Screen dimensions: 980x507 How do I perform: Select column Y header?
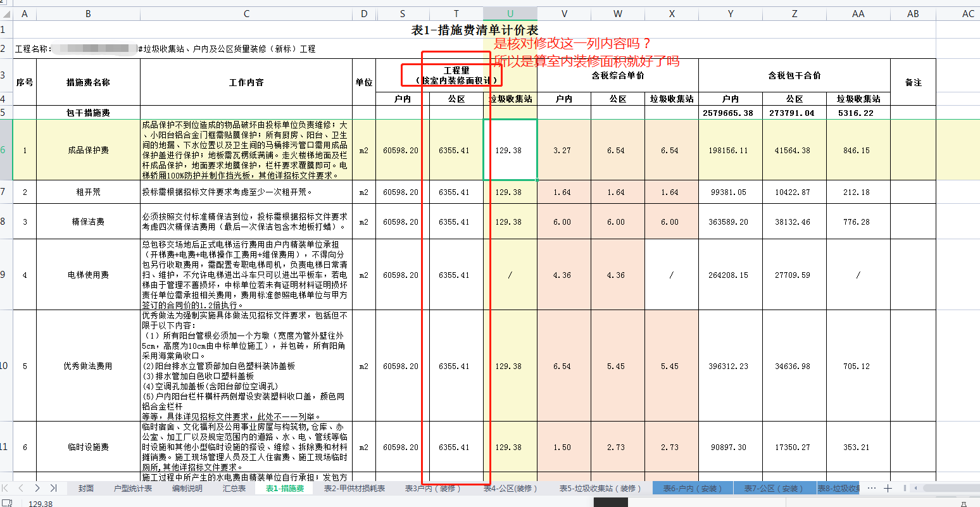tap(731, 14)
